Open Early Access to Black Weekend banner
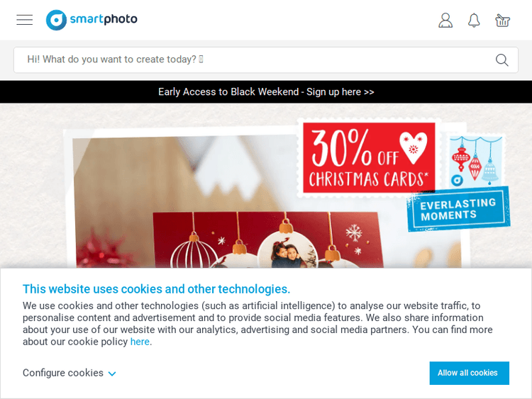Image resolution: width=532 pixels, height=399 pixels. [266, 92]
